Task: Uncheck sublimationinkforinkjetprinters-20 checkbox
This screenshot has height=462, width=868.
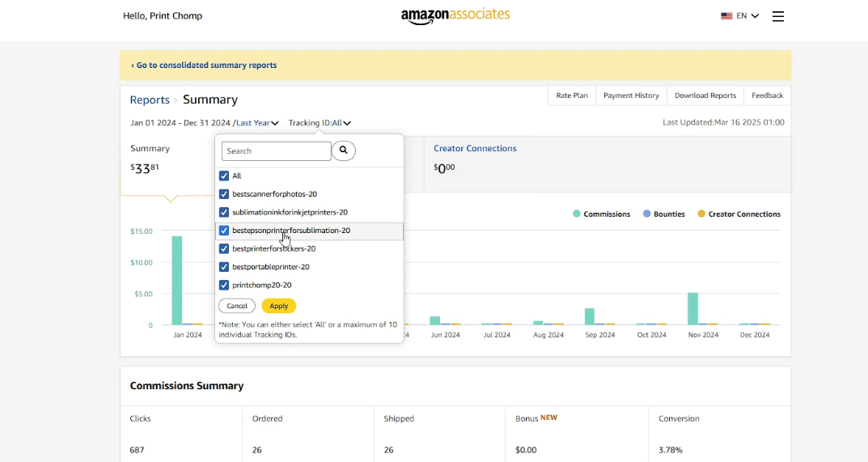Action: (223, 212)
